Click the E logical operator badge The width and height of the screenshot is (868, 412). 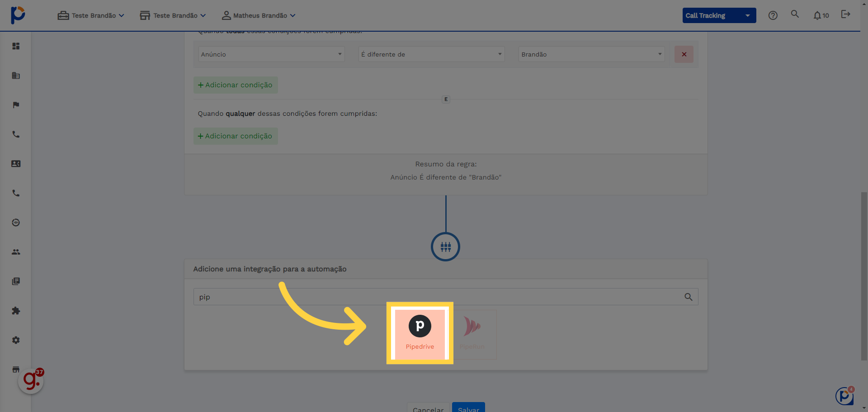coord(446,99)
